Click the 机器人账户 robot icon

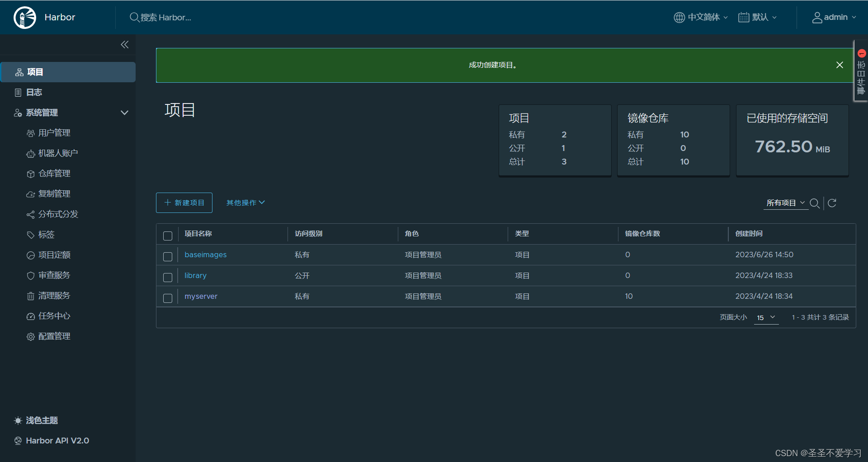30,154
